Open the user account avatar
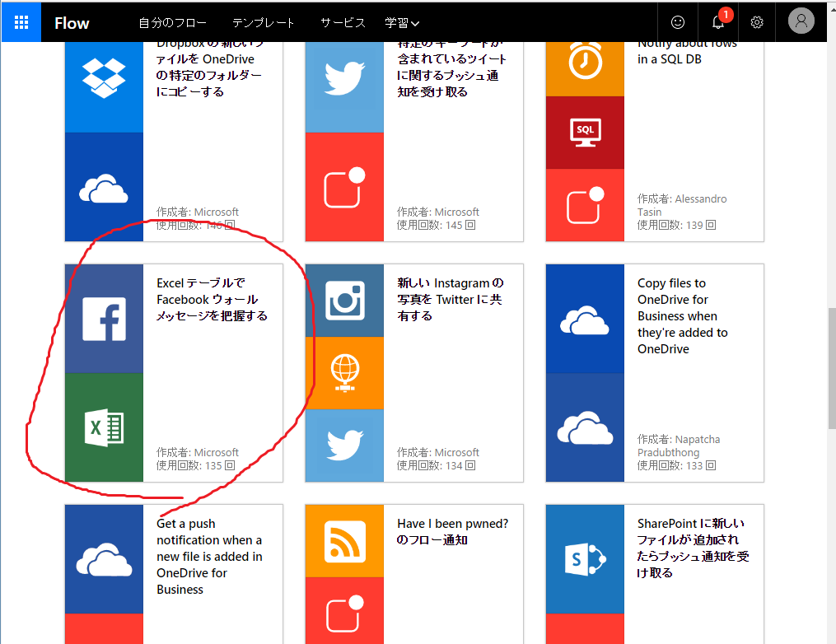 (x=801, y=21)
